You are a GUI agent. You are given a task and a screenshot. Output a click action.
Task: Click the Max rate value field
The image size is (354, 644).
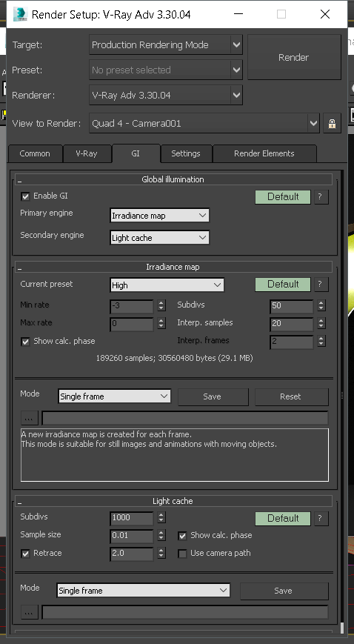(131, 324)
